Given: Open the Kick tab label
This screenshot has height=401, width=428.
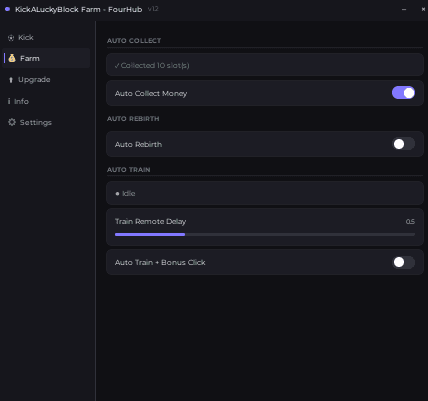Looking at the screenshot, I should coord(26,37).
